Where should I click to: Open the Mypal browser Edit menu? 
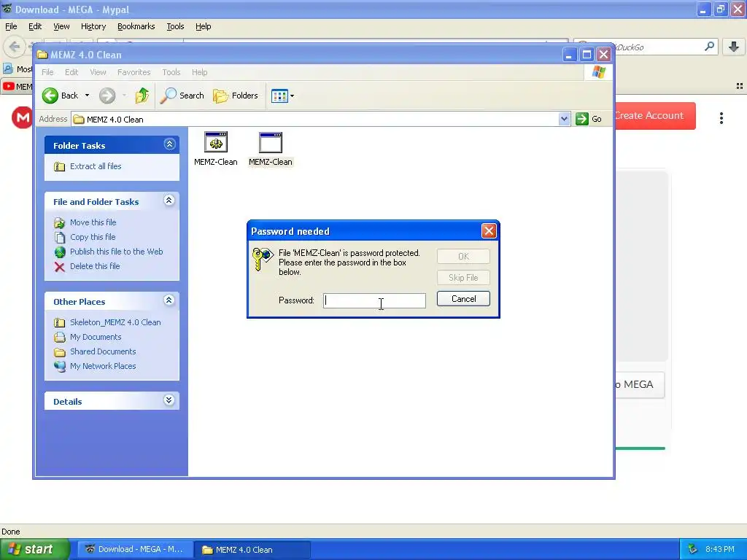click(35, 27)
